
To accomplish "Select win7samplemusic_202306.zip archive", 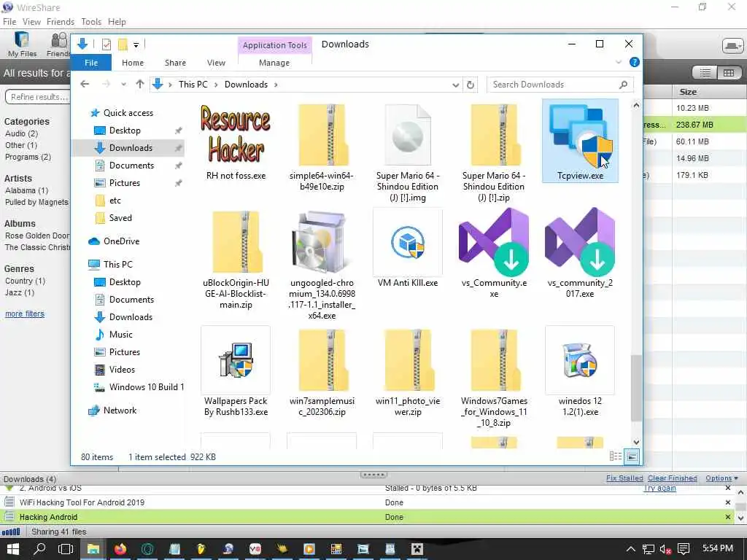I will pos(322,372).
